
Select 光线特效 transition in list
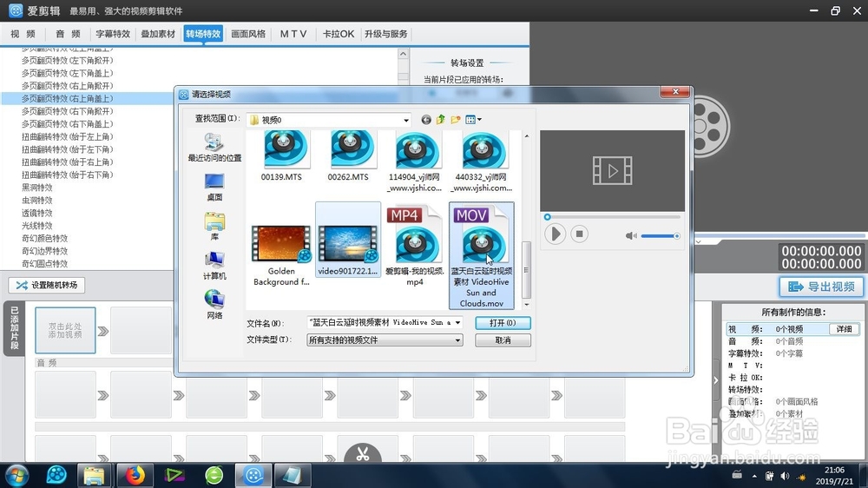(x=37, y=226)
